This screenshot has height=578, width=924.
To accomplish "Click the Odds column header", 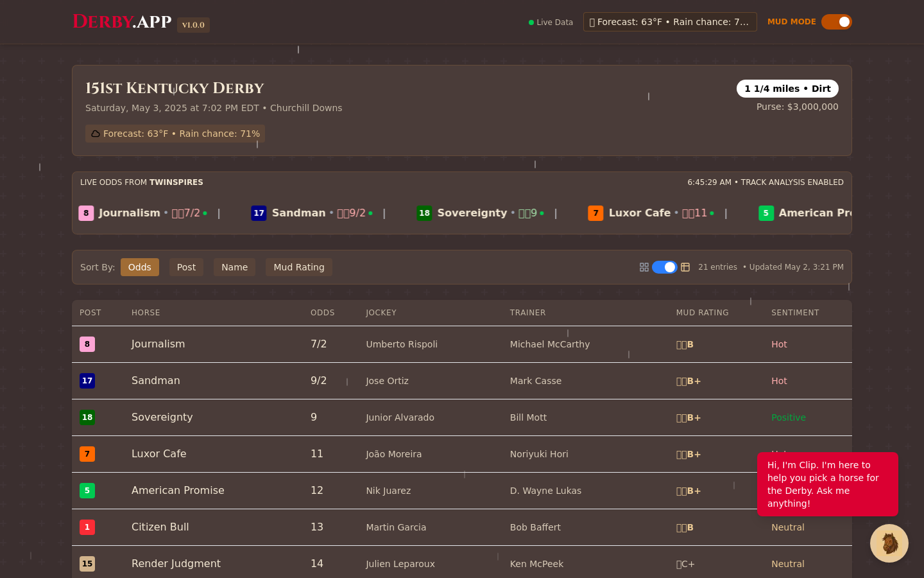I will pyautogui.click(x=323, y=313).
